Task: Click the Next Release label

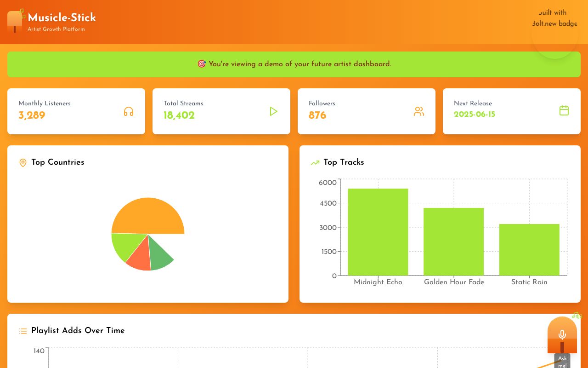Action: 473,103
